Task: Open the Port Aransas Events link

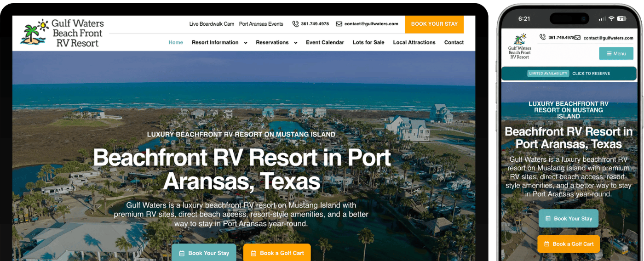Action: 261,24
